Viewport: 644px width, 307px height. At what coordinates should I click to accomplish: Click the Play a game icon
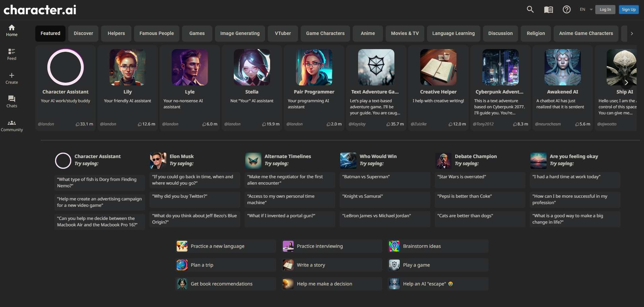coord(394,265)
